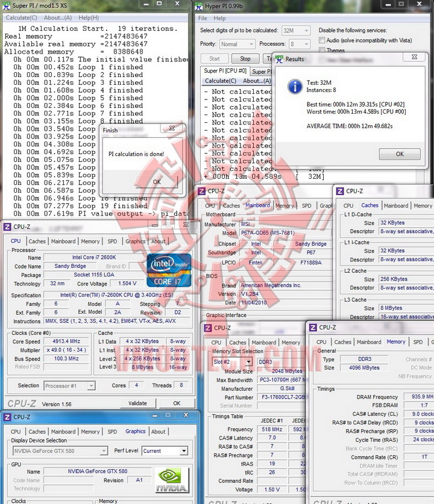Click the motherboard model P67A-GD65 field

click(x=285, y=232)
